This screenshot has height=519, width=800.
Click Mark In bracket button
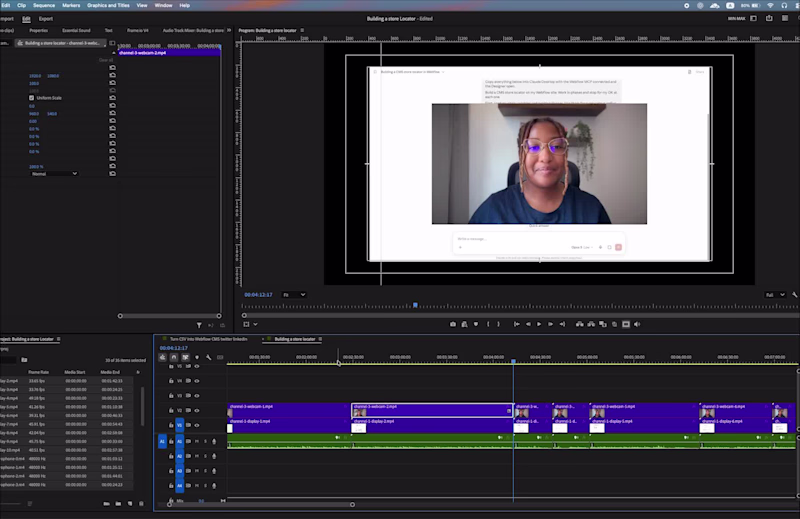click(488, 324)
